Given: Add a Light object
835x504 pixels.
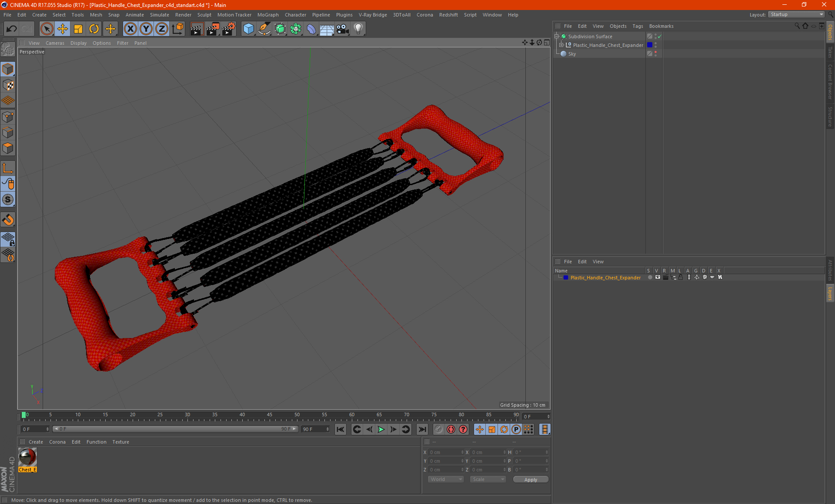Looking at the screenshot, I should point(358,29).
